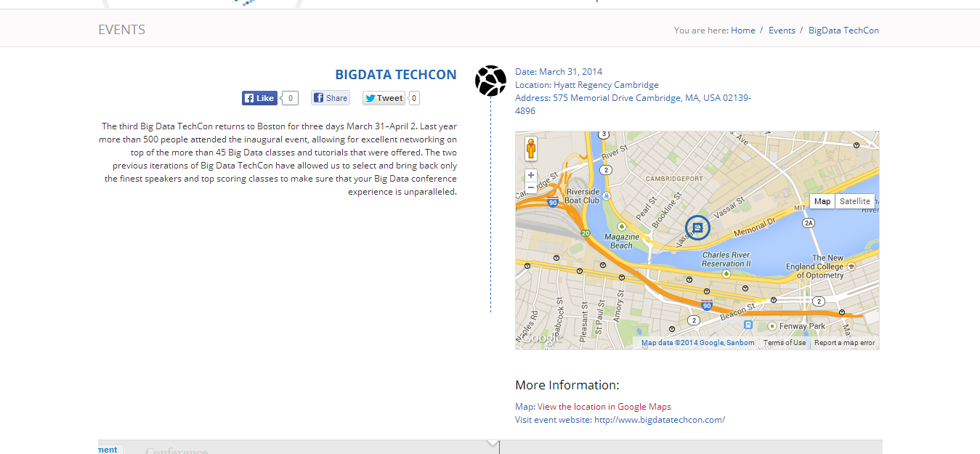The image size is (980, 454).
Task: Open the BigData TechCon breadcrumb
Action: 843,30
